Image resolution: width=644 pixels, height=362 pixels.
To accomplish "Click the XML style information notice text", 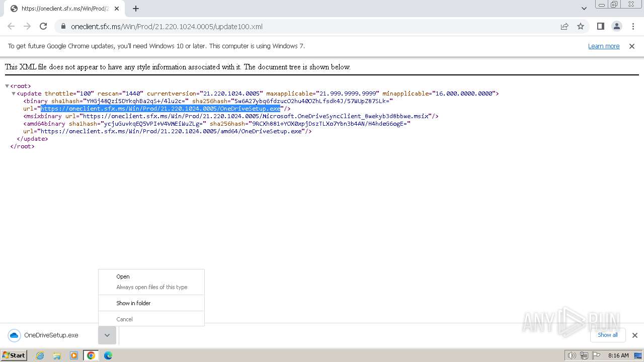I will [x=178, y=67].
